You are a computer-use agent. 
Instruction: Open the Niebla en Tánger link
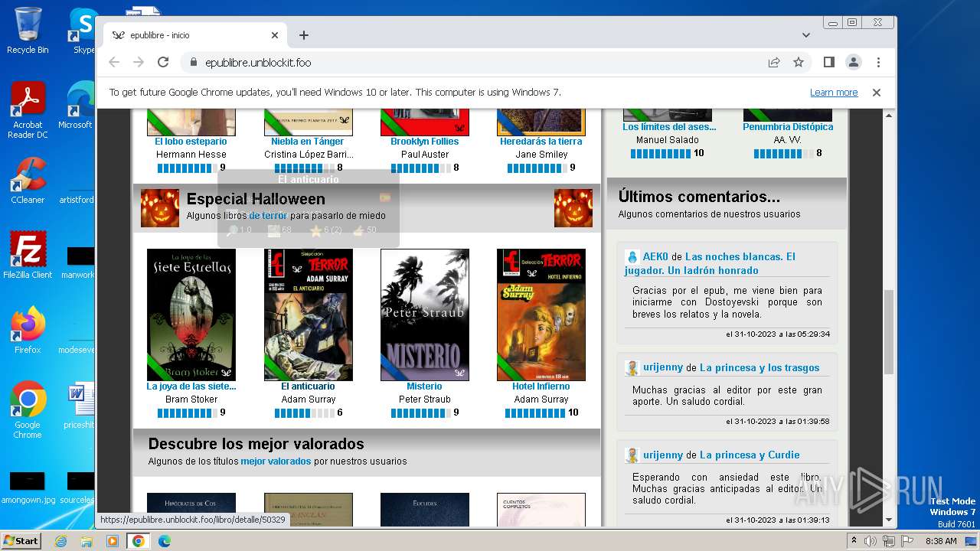click(x=308, y=142)
